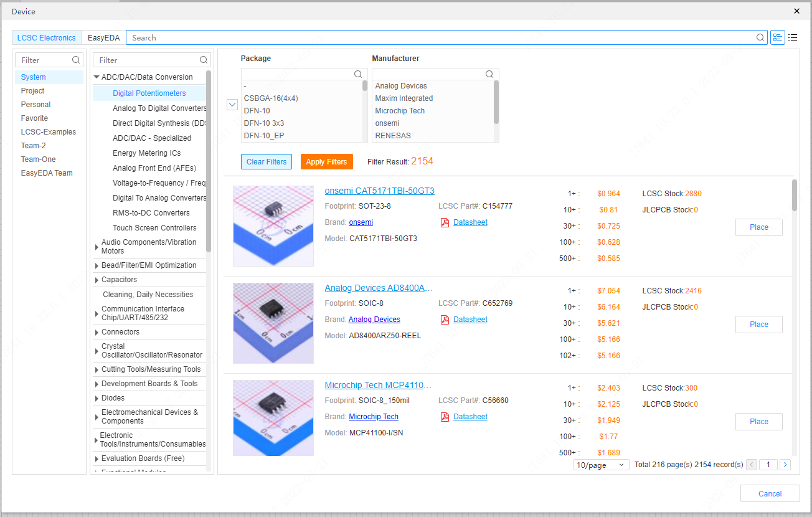The image size is (812, 517).
Task: Place the onsemi CAT5171TBI-50GT3 part
Action: [x=758, y=227]
